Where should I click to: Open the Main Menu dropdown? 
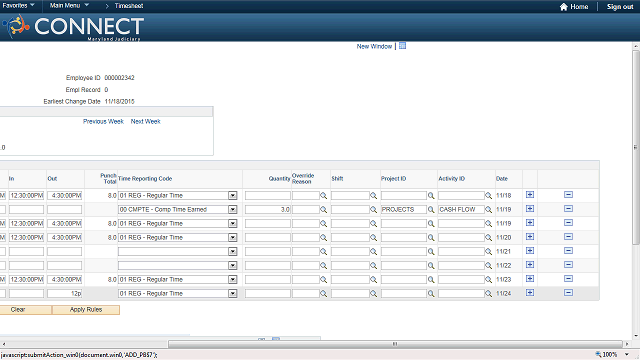tap(69, 6)
